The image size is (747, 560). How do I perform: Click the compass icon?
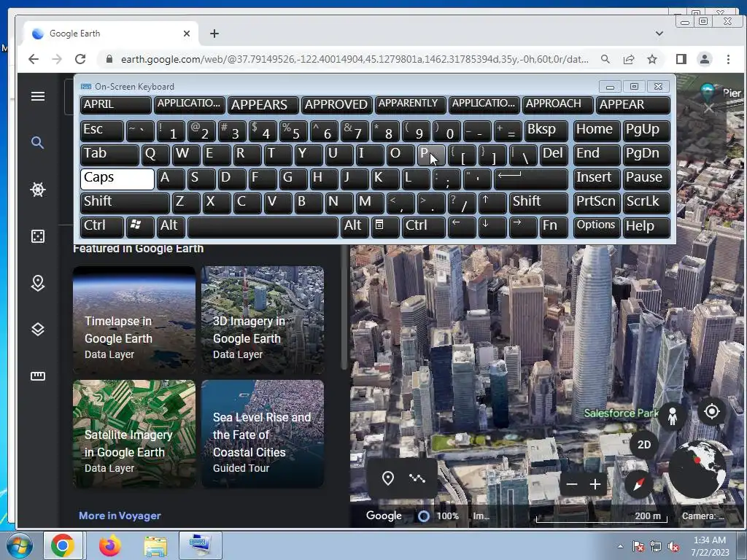638,484
